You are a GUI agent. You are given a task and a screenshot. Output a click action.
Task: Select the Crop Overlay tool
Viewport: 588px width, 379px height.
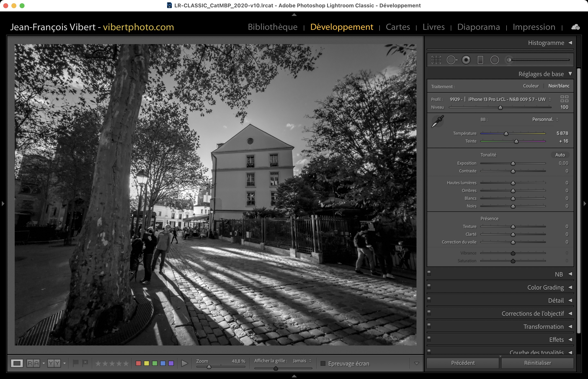coord(436,60)
